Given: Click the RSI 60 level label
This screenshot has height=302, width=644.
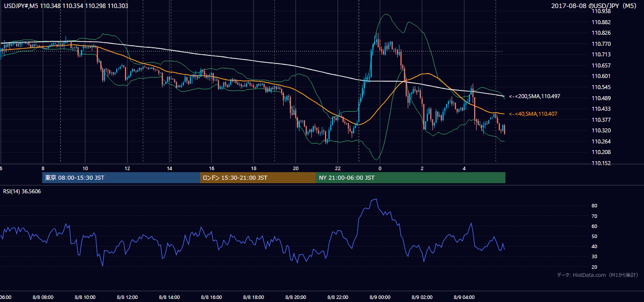Looking at the screenshot, I should pyautogui.click(x=595, y=226).
